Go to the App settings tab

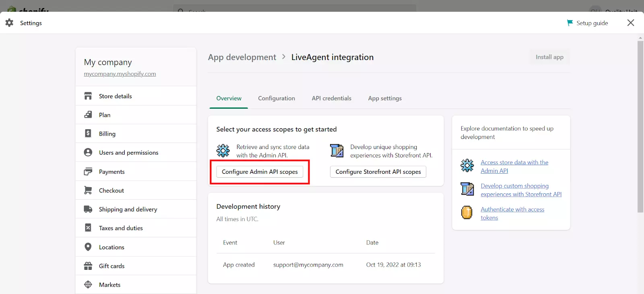click(x=385, y=98)
